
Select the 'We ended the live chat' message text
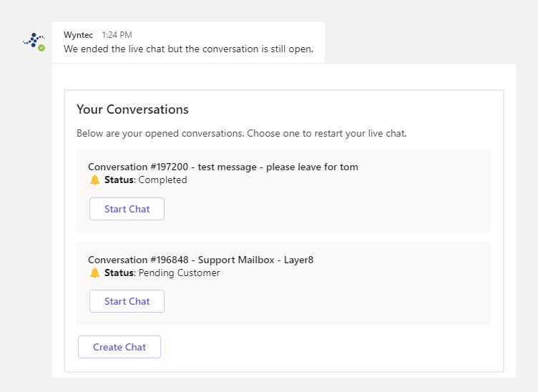pos(188,49)
